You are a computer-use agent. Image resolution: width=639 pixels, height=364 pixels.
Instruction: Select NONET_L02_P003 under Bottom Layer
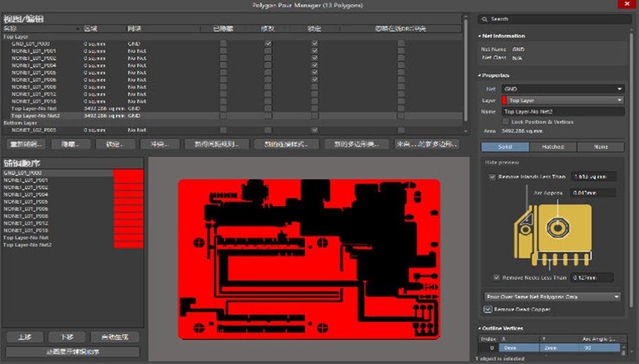pos(233,130)
